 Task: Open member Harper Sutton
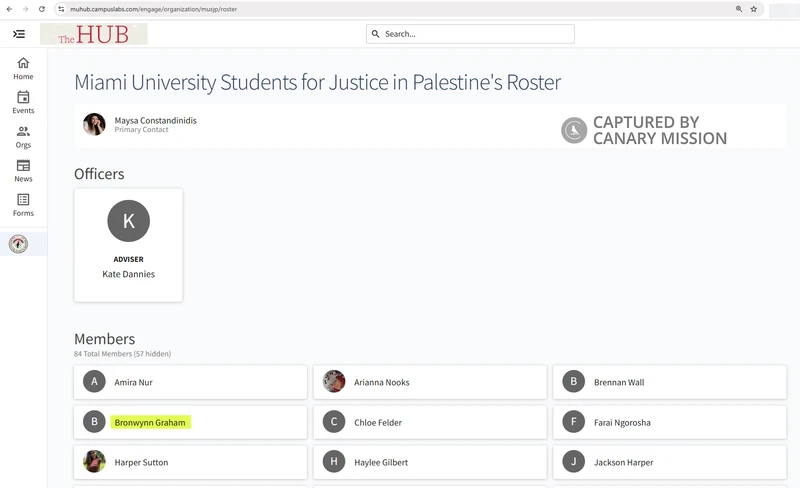pos(190,462)
